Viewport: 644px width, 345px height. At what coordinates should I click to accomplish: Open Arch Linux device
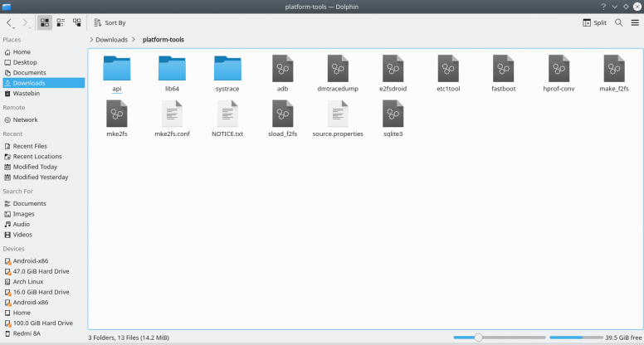click(x=43, y=282)
